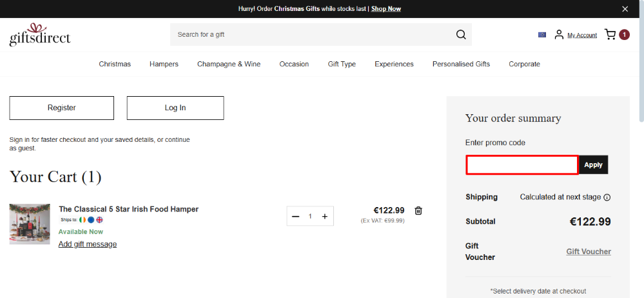Click the Ex VAT €99.99 text
Viewport: 644px width, 298px height.
[382, 221]
